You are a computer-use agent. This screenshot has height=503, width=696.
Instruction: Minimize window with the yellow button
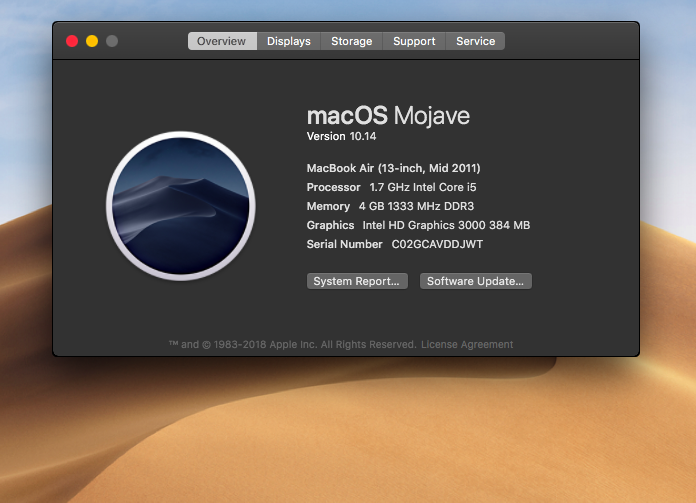click(92, 41)
